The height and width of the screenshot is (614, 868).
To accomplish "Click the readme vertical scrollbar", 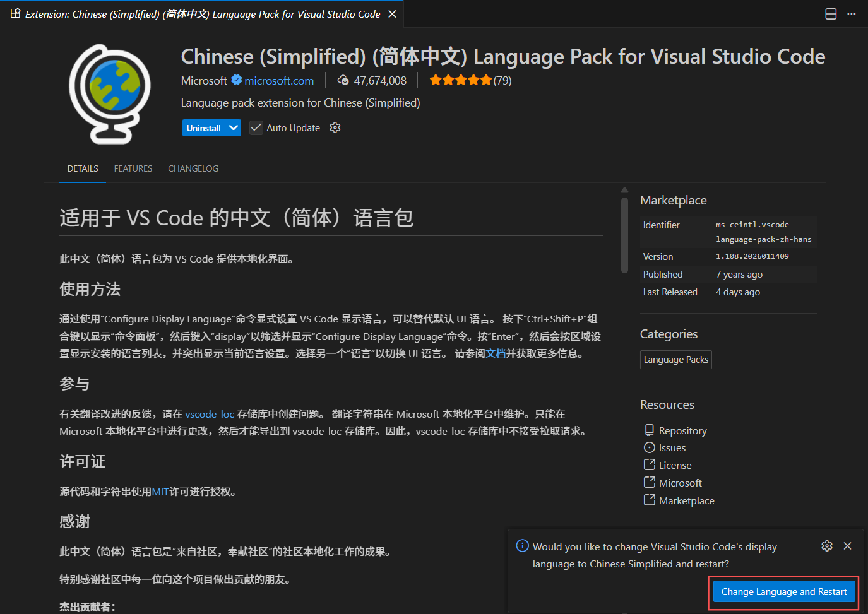I will click(624, 235).
